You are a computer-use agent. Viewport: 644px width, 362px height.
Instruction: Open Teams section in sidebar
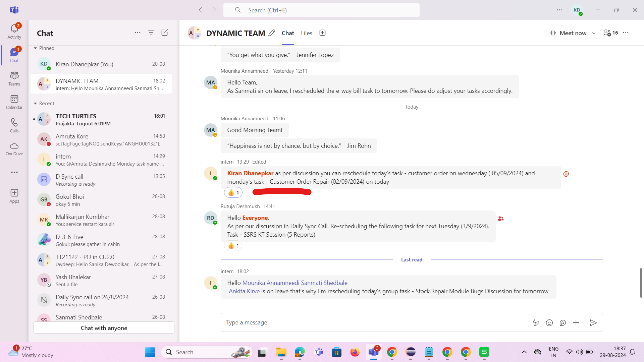(14, 78)
